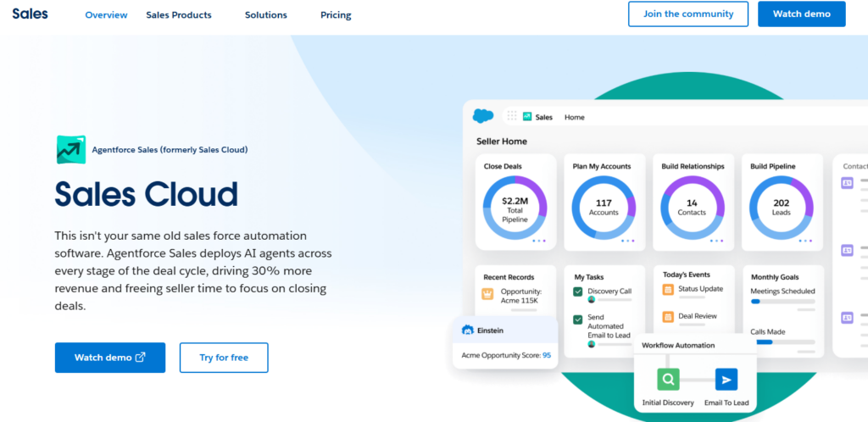The height and width of the screenshot is (422, 868).
Task: Select the Home tab in the dashboard
Action: point(575,117)
